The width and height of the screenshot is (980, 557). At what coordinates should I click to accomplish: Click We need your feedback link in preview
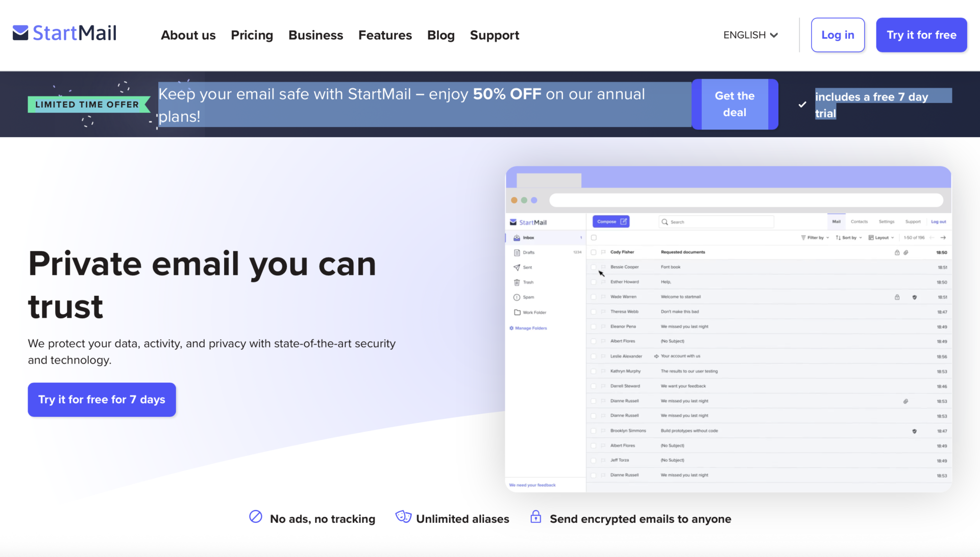532,485
